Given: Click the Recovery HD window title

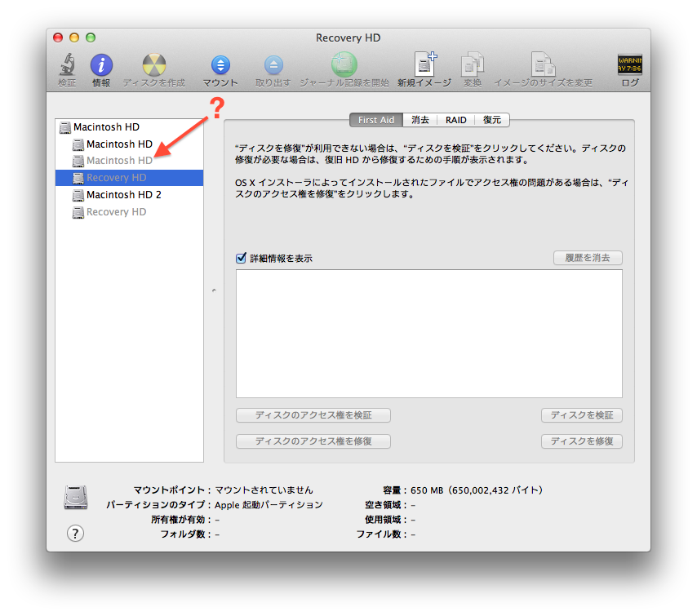Looking at the screenshot, I should click(348, 38).
